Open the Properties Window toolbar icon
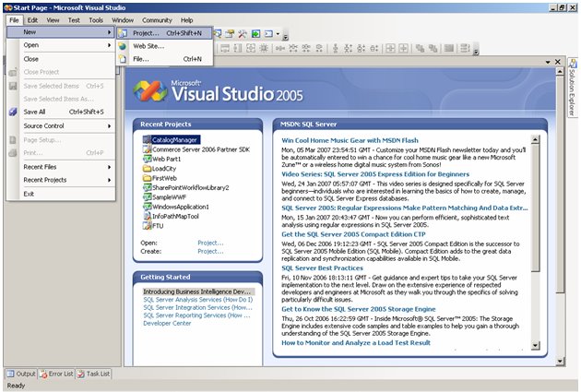 pyautogui.click(x=230, y=34)
